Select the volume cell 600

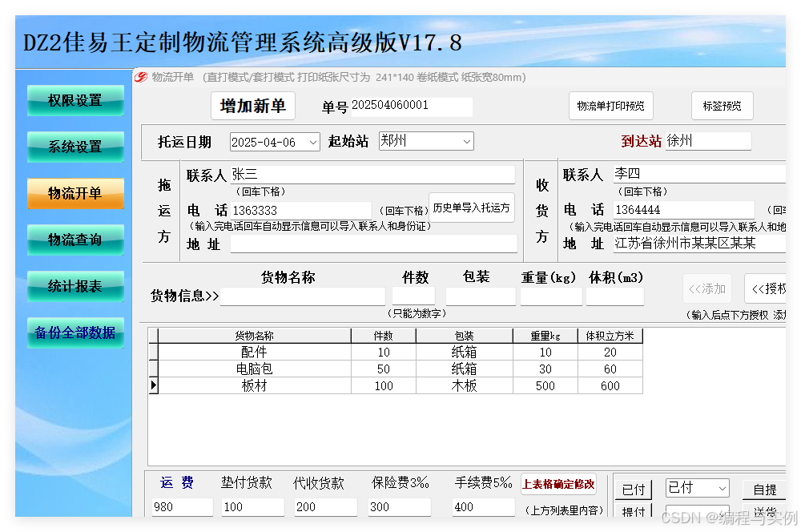(610, 386)
